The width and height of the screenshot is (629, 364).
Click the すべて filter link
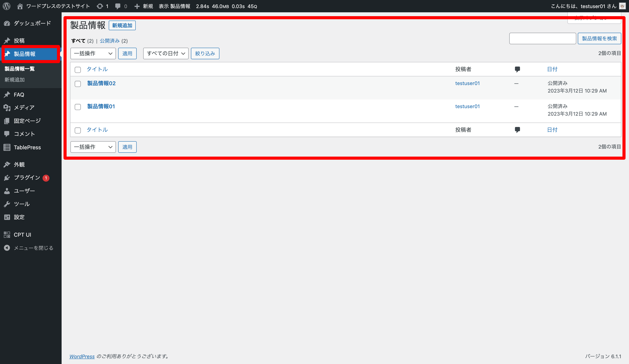tap(78, 41)
